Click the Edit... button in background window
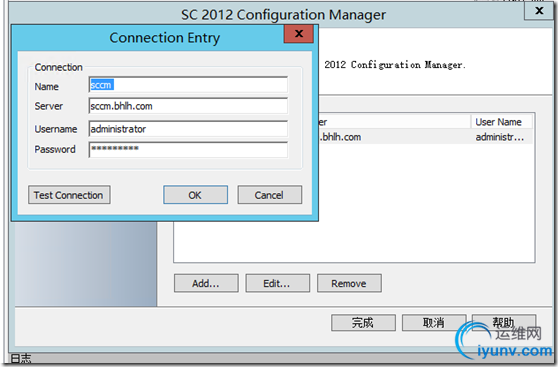558x367 pixels. tap(277, 283)
